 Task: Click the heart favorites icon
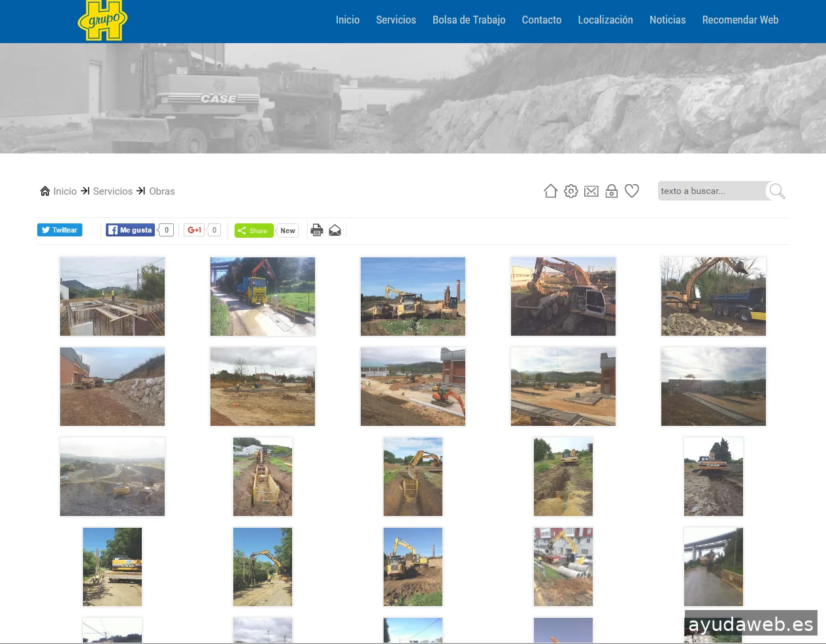(631, 191)
